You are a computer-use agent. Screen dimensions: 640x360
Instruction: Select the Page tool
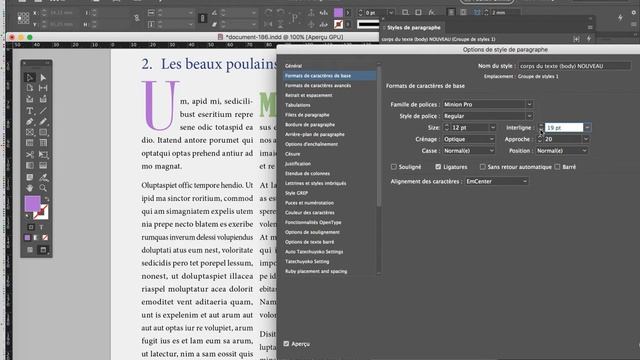pyautogui.click(x=30, y=88)
